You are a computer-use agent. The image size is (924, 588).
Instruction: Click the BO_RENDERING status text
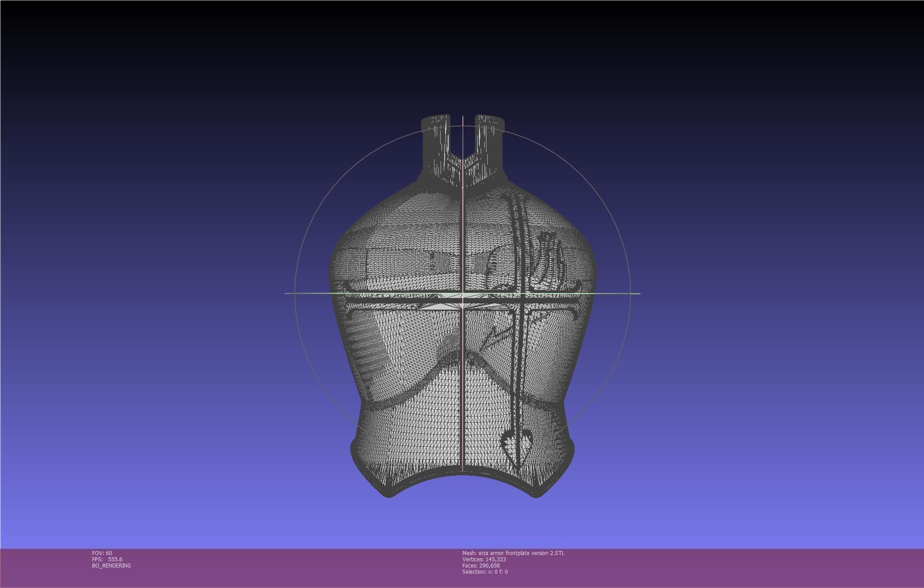pos(111,566)
